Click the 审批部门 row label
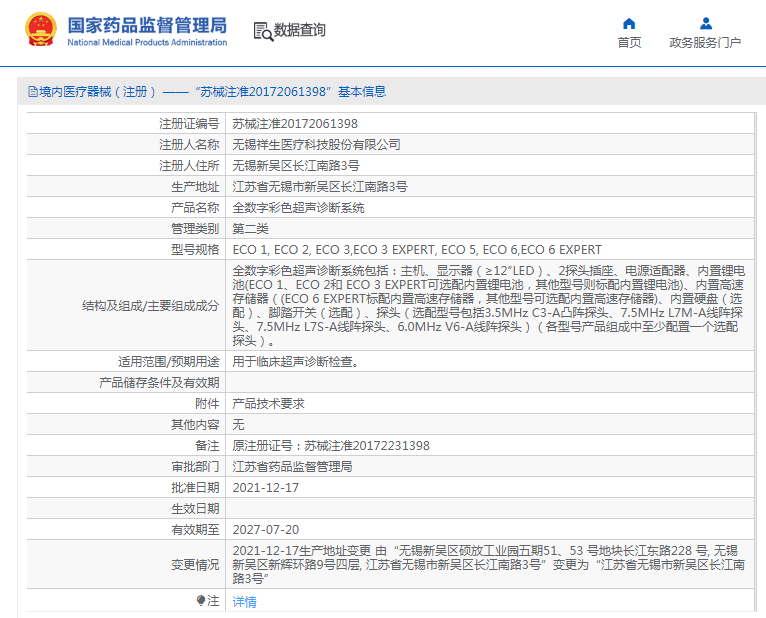The height and width of the screenshot is (618, 766). pyautogui.click(x=195, y=467)
